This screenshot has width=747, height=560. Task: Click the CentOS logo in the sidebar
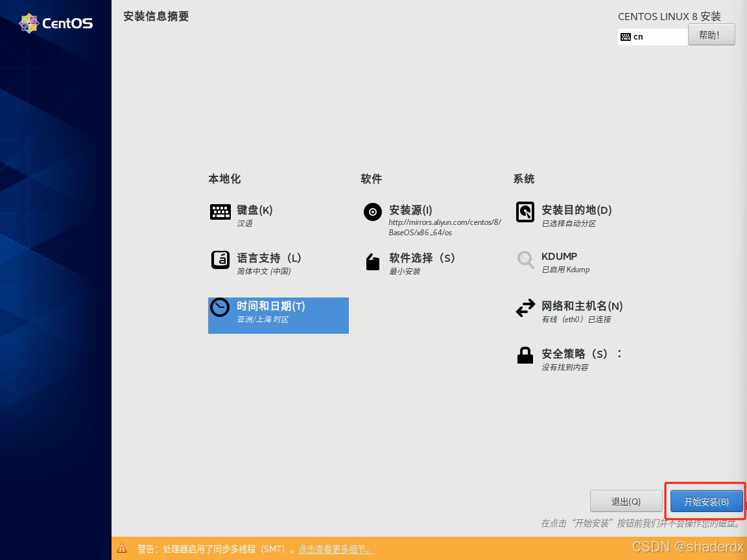(56, 23)
